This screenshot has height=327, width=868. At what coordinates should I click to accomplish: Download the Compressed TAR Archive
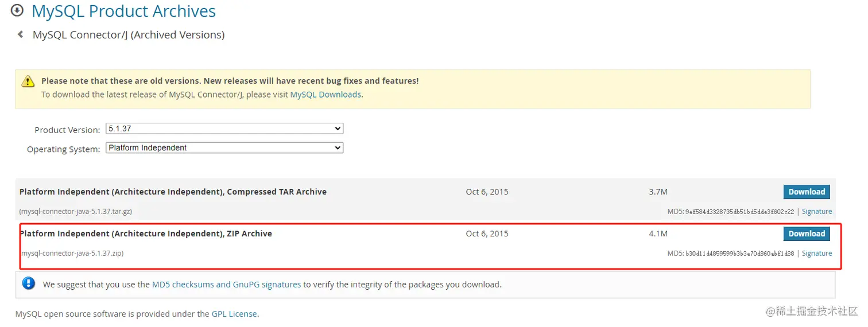(807, 192)
